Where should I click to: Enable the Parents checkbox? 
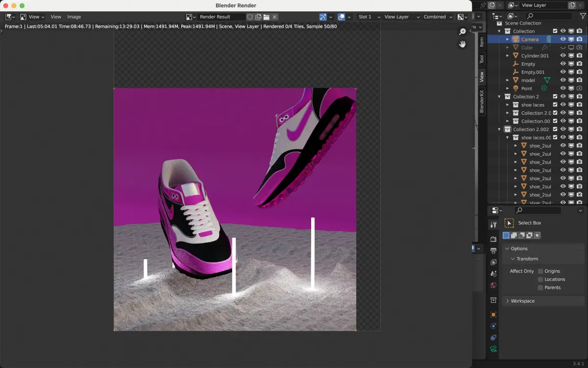point(540,288)
